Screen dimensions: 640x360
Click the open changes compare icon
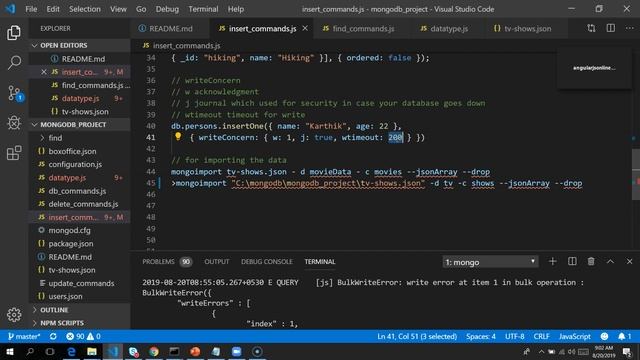coord(591,28)
